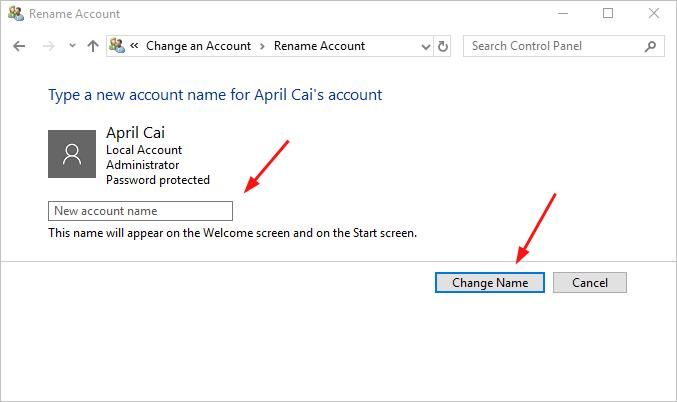
Task: Expand the address bar history dropdown
Action: point(423,46)
